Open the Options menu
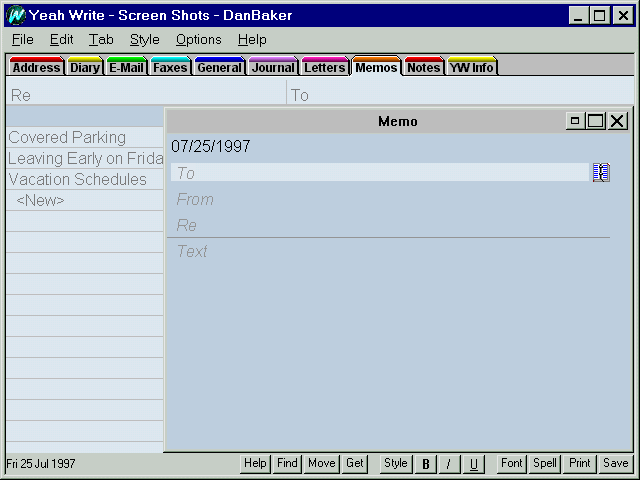 pos(198,40)
